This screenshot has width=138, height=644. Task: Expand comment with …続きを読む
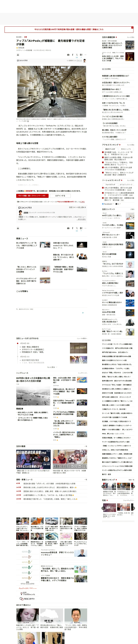click(x=81, y=219)
